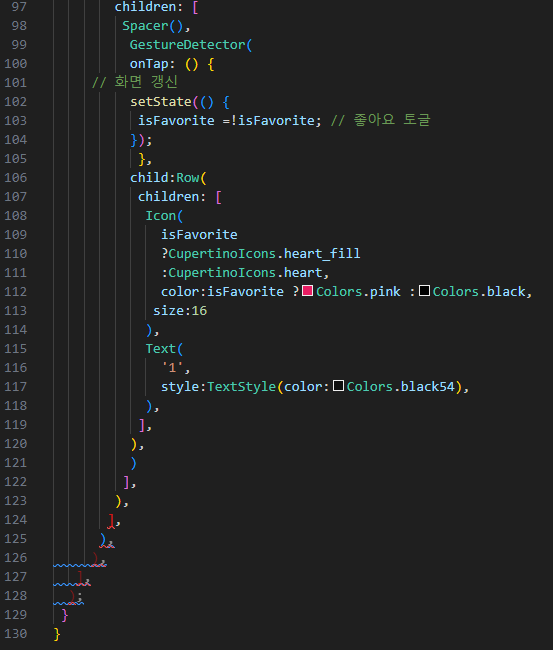Click line number 97 in the gutter
This screenshot has height=650, width=553.
coord(19,7)
